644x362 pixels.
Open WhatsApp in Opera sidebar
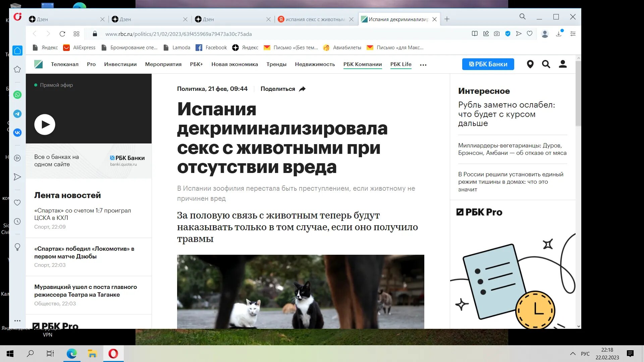(x=17, y=95)
